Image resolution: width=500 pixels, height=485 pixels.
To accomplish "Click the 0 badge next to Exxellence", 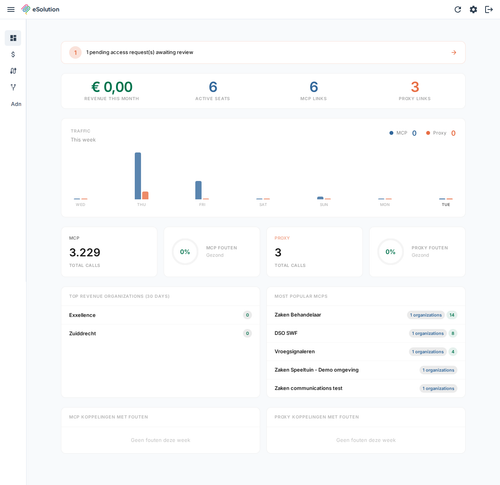I will 247,315.
